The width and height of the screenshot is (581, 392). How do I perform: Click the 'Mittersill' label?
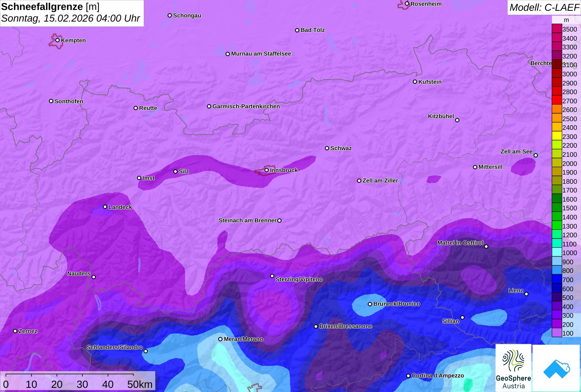coord(491,167)
